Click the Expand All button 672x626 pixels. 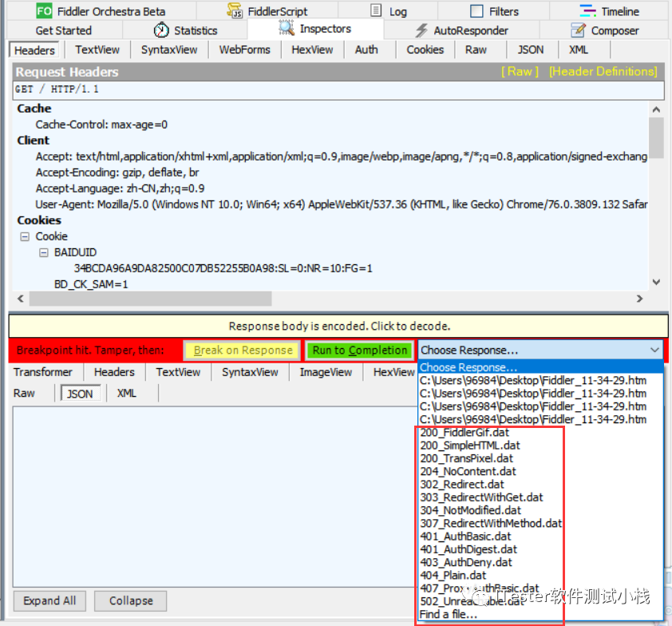tap(49, 600)
